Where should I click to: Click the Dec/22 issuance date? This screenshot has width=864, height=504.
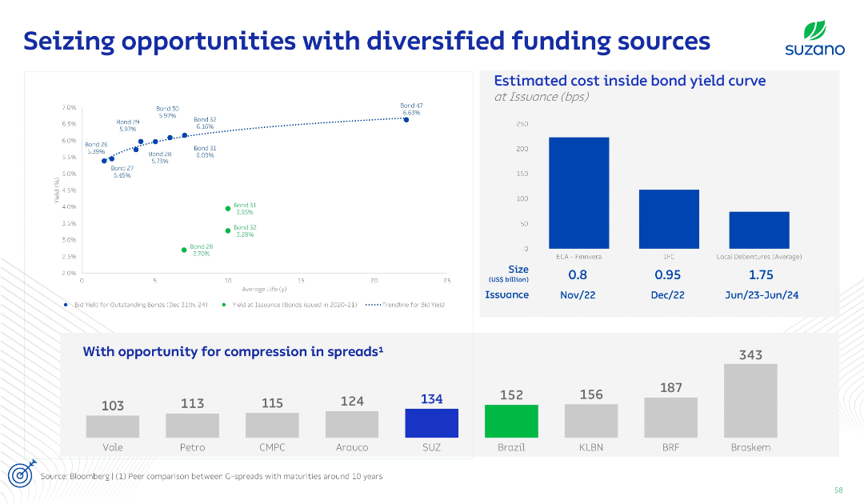[x=667, y=294]
